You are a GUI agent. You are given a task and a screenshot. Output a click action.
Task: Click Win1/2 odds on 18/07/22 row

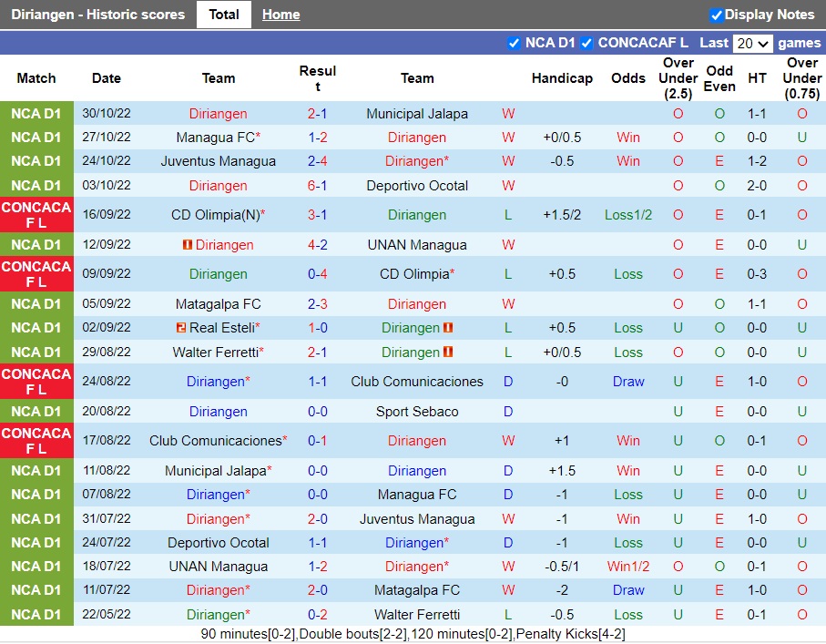point(628,567)
